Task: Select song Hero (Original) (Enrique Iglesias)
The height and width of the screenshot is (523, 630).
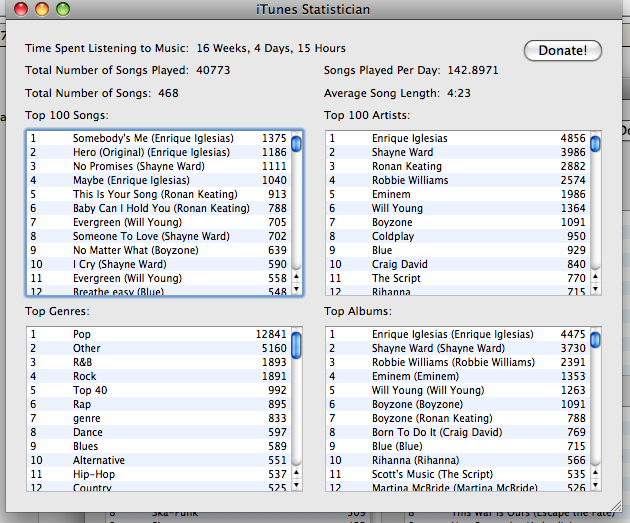Action: (x=159, y=152)
